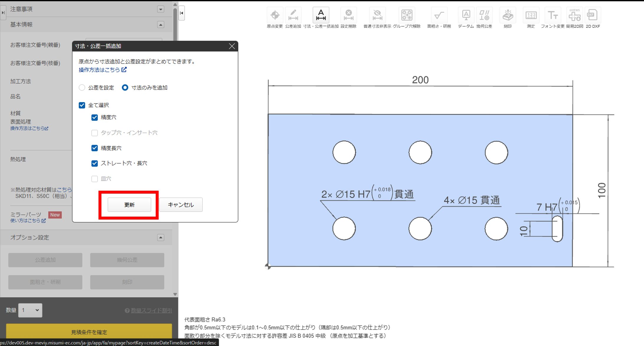Toggle the ストレート穴・長穴 checkbox
The height and width of the screenshot is (346, 644).
(94, 163)
